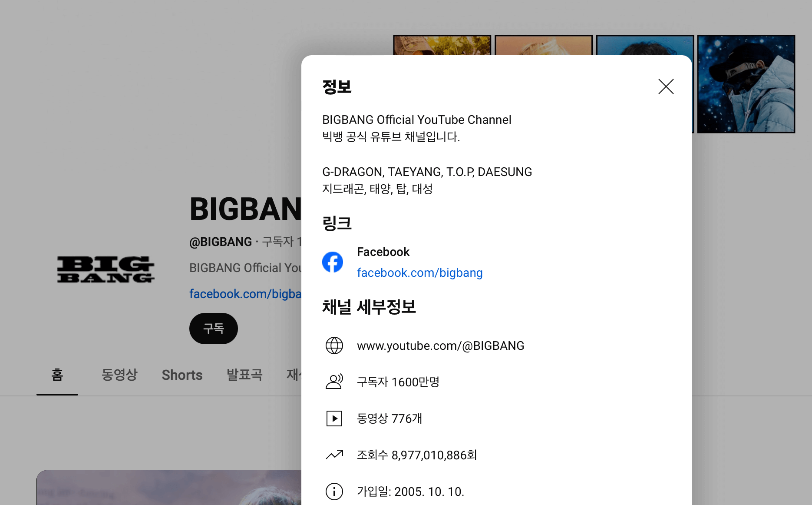Screen dimensions: 812x505
Task: Click the banner photo of person in cap
Action: (746, 84)
